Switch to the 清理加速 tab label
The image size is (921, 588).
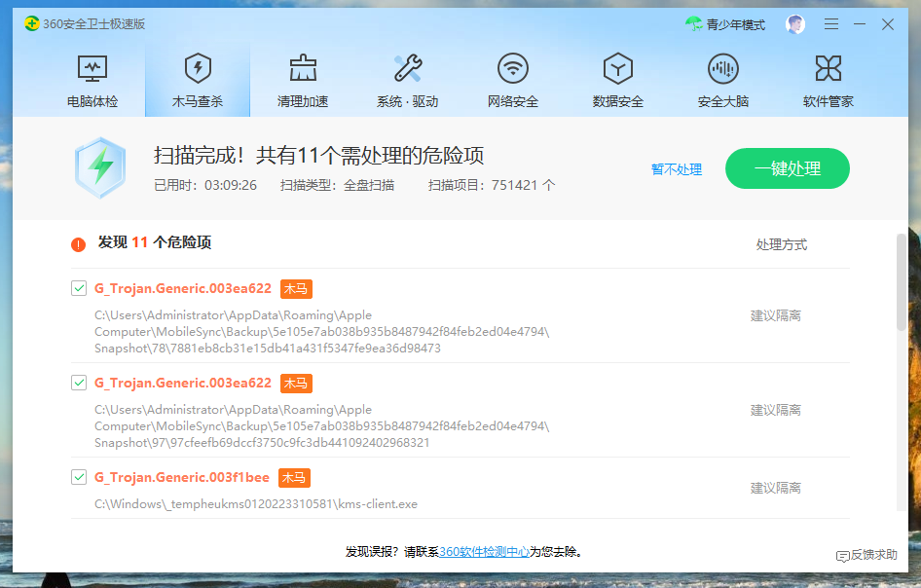(x=303, y=101)
